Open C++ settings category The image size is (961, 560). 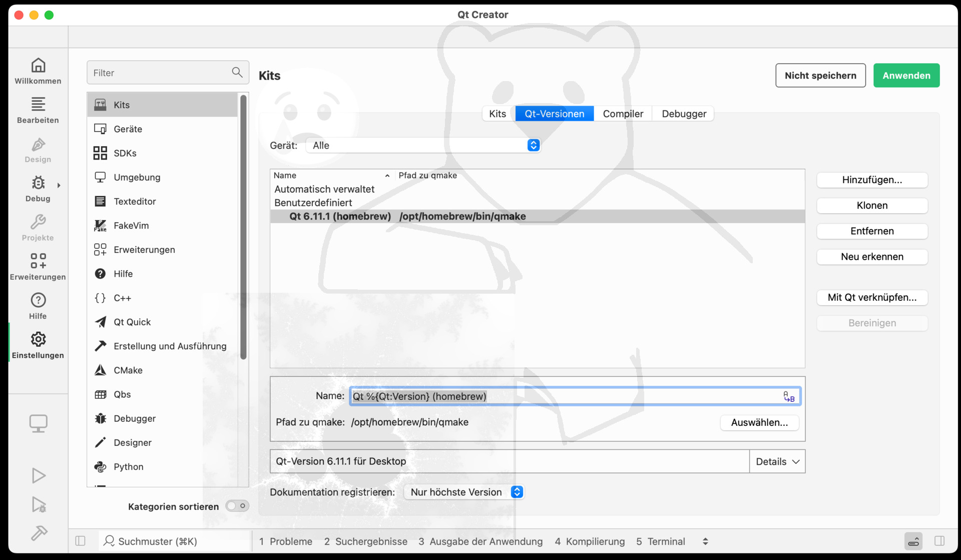(x=162, y=298)
